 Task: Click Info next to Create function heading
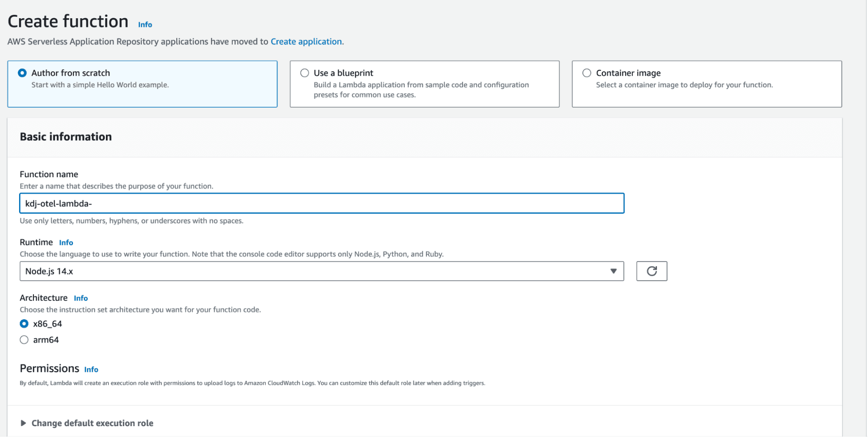(145, 24)
